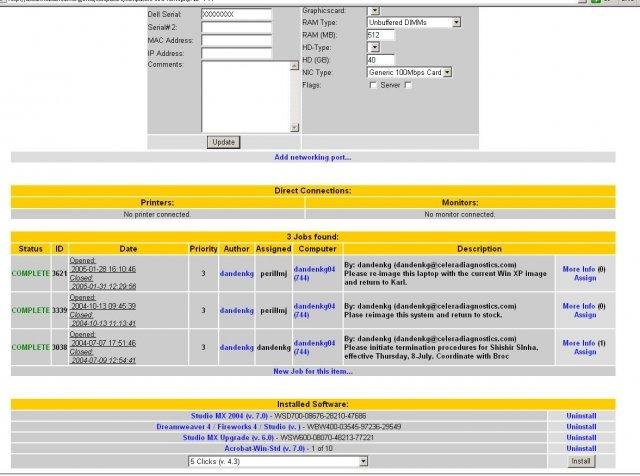Click assigned name perillmj in job 3621 row

273,274
